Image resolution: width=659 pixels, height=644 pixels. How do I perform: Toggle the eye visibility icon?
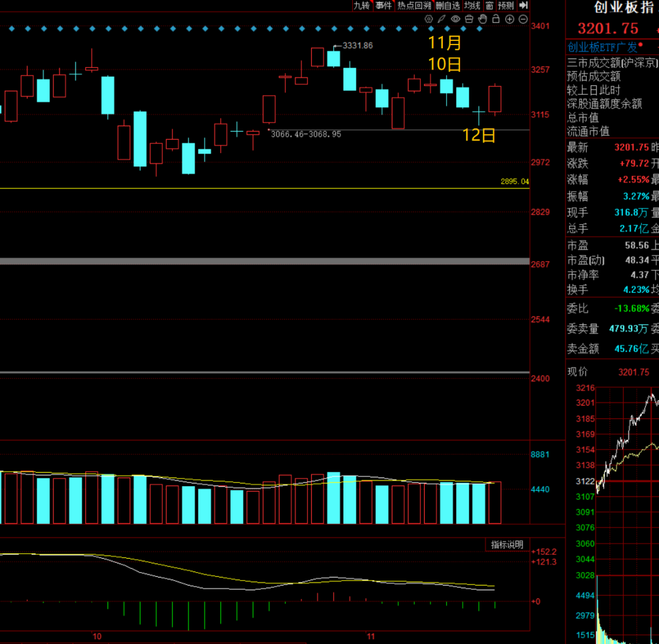(x=457, y=20)
